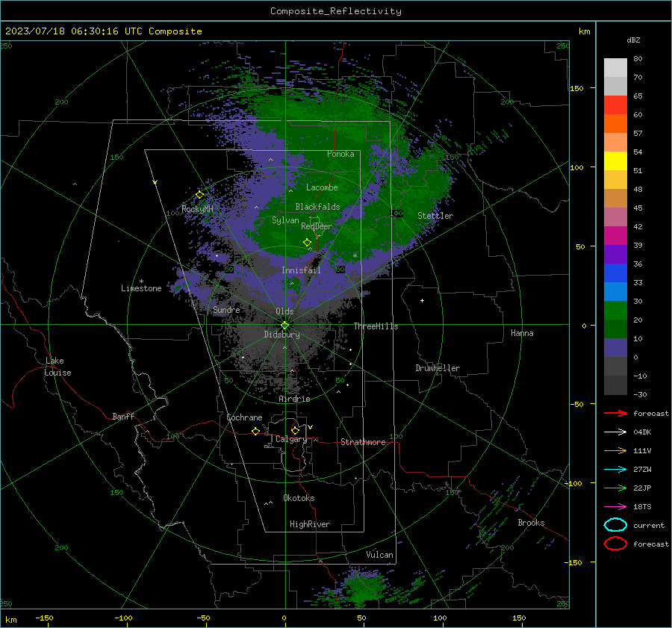Click the cyan current ellipse in legend
Viewport: 672px width, 628px height.
(x=615, y=525)
